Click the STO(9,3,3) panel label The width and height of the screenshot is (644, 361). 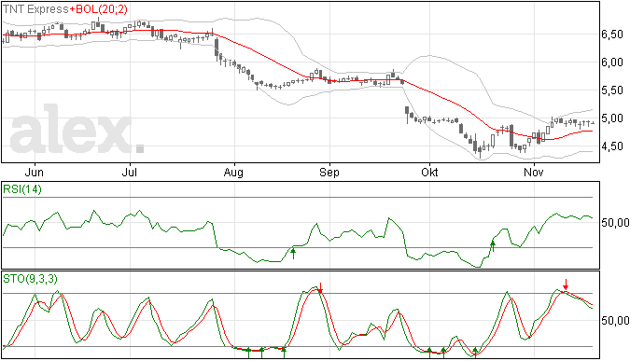tap(30, 279)
